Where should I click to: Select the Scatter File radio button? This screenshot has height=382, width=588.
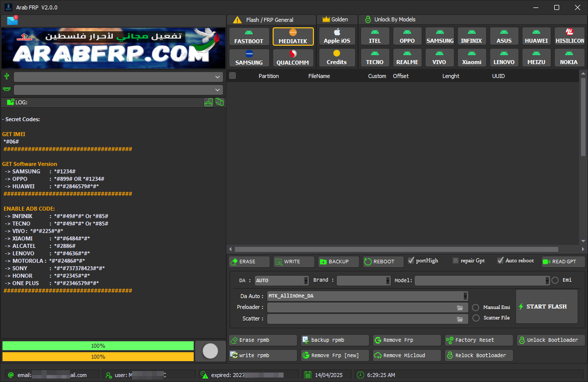(476, 318)
